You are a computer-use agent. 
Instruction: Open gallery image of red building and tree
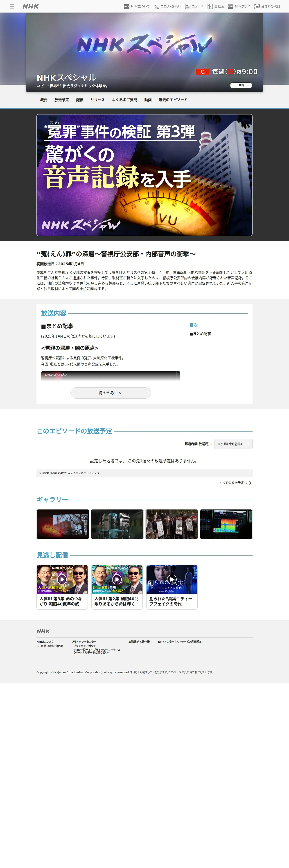point(63,524)
